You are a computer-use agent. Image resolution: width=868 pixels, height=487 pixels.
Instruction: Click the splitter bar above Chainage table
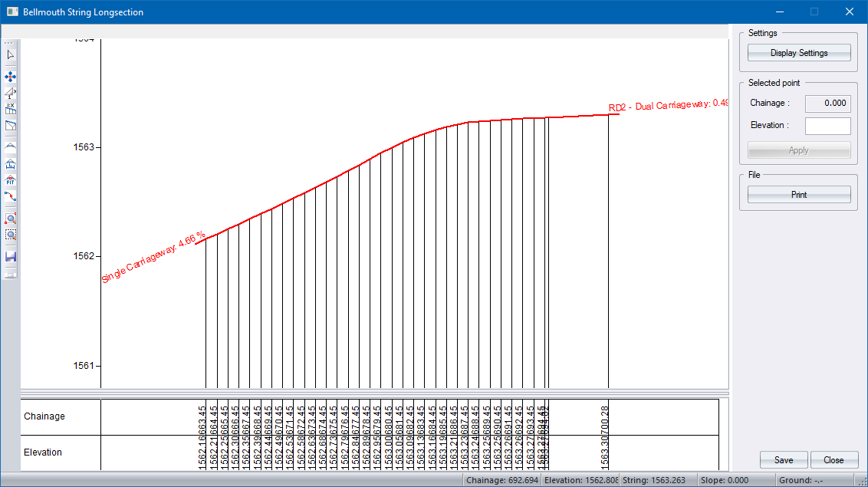374,393
